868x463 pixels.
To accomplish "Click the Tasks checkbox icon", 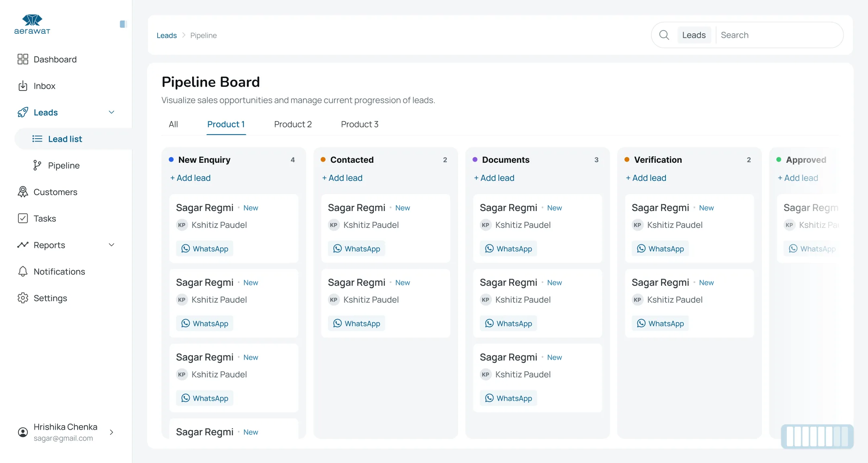I will point(23,218).
